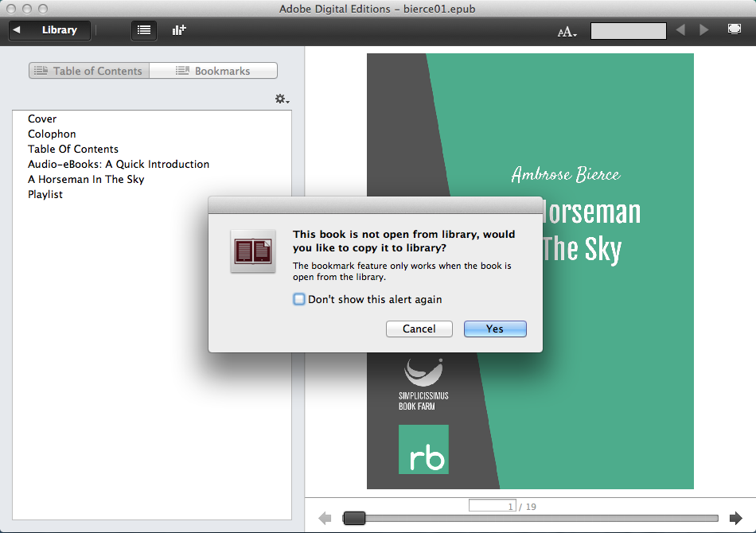
Task: Click Cancel in the copy dialog
Action: [x=419, y=329]
